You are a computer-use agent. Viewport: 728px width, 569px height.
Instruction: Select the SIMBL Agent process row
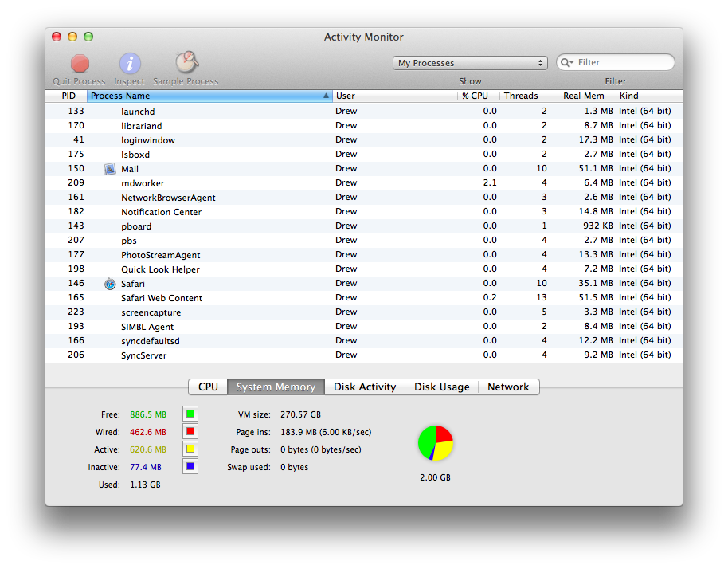[364, 327]
